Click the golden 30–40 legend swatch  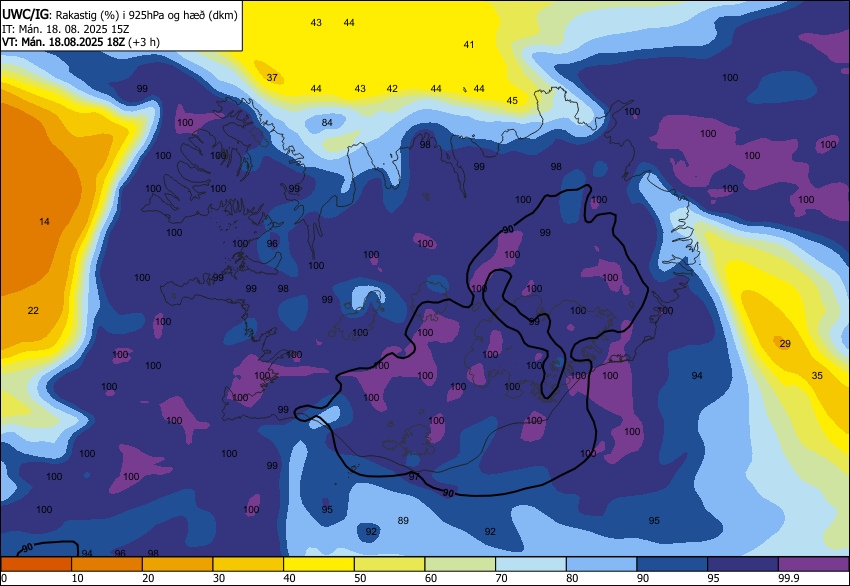[248, 564]
